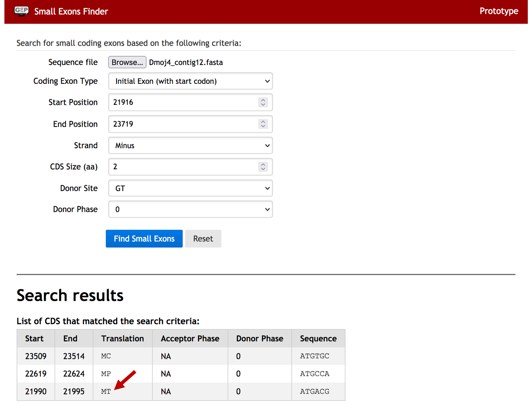
Task: Click the Prototype label in header
Action: coord(499,11)
